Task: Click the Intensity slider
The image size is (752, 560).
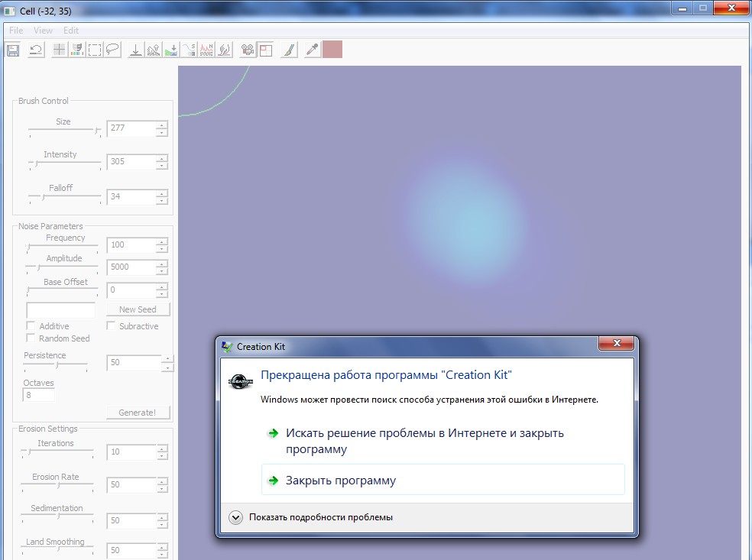Action: click(x=65, y=164)
